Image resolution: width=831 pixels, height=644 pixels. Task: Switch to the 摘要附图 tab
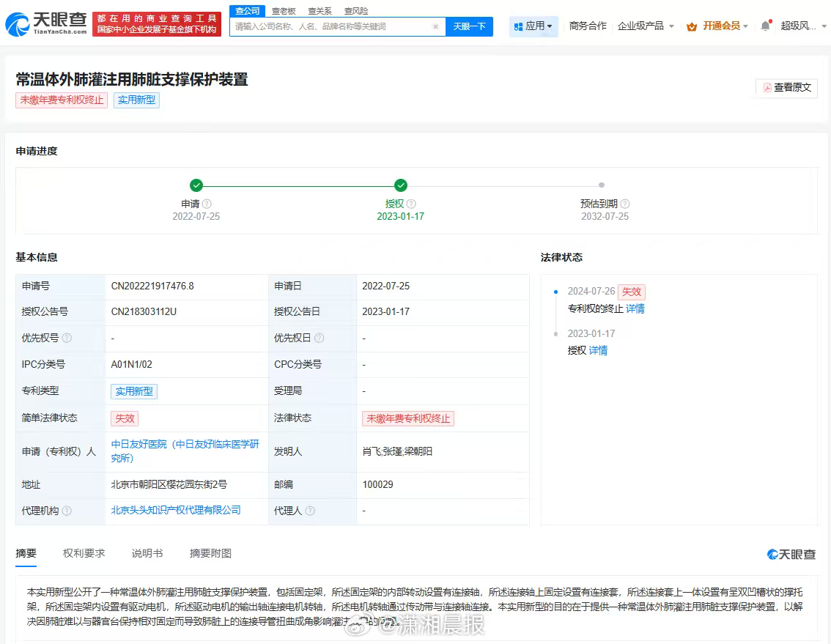[210, 553]
